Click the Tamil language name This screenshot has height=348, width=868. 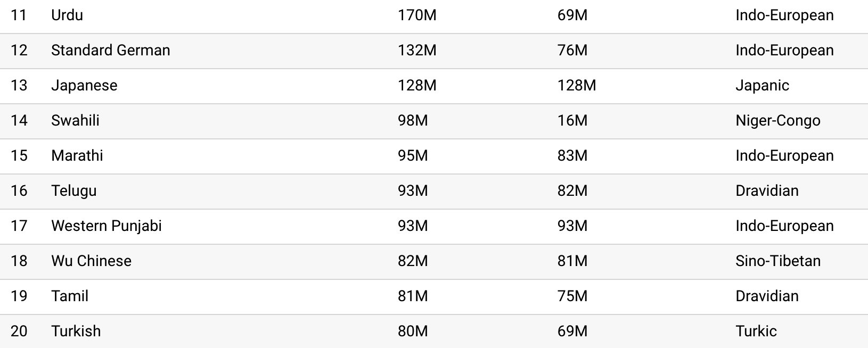70,296
